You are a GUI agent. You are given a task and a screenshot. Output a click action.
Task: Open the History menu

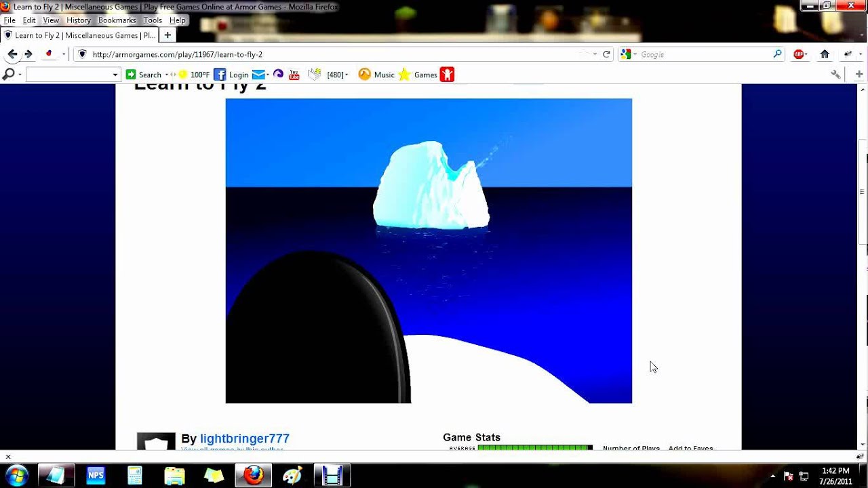point(79,20)
